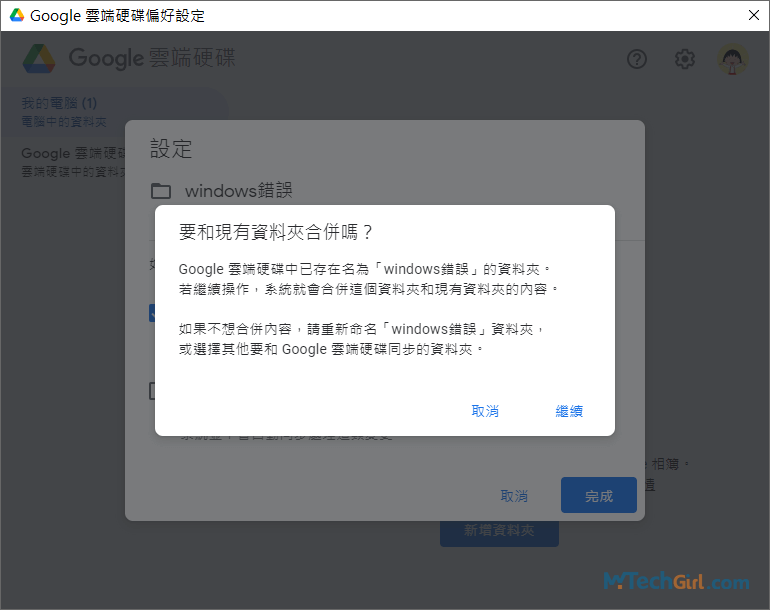Toggle the unchecked checkbox behind the dialog

click(152, 391)
